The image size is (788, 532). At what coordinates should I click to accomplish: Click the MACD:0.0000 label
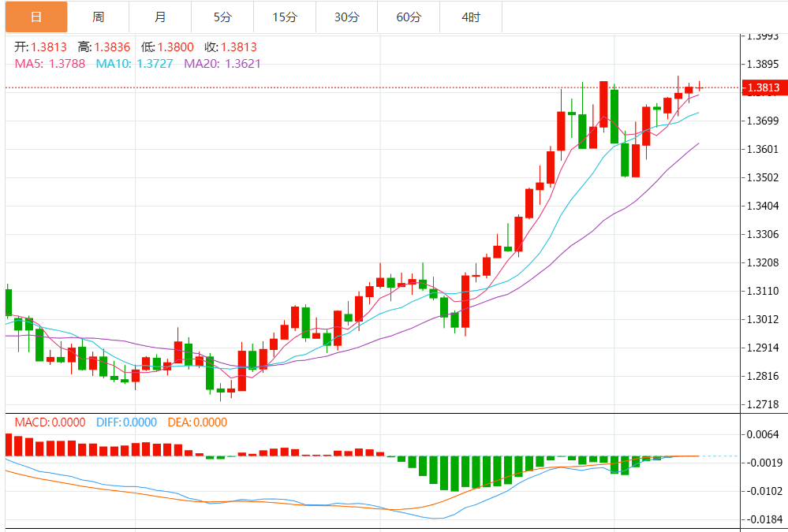[x=50, y=422]
